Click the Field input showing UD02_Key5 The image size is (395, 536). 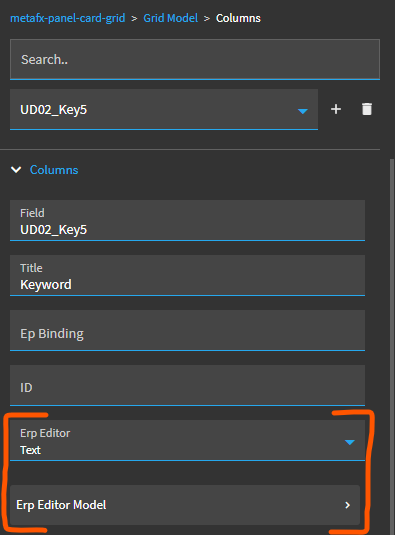click(x=188, y=220)
